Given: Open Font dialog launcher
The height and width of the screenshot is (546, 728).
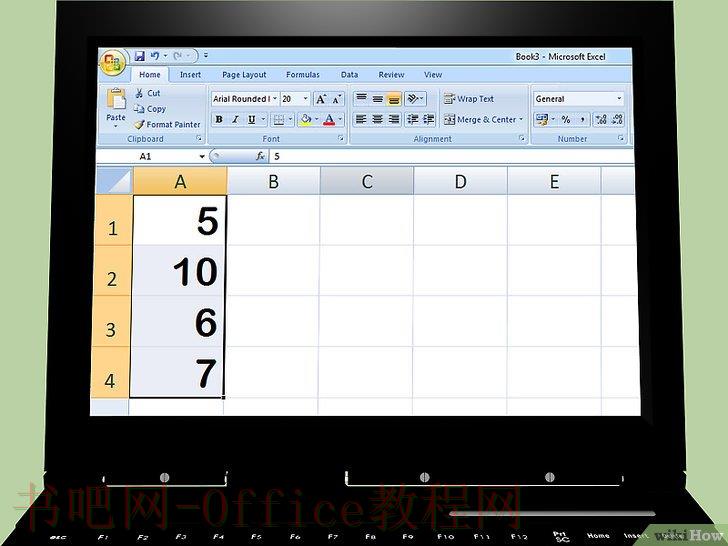Looking at the screenshot, I should 341,138.
